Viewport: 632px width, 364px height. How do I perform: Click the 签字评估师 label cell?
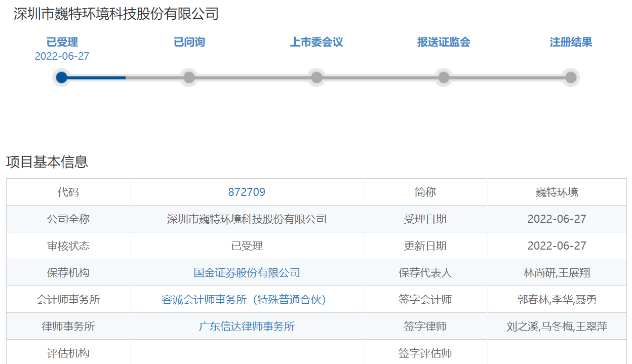click(425, 352)
